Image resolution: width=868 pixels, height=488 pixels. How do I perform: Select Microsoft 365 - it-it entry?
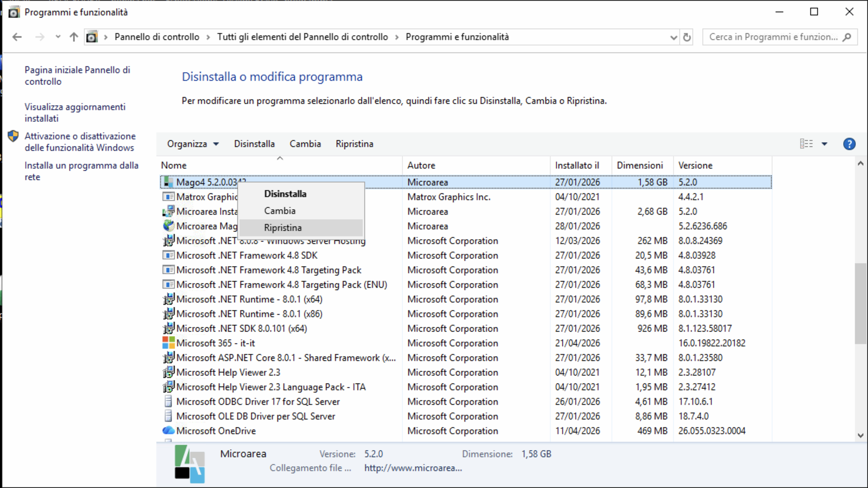tap(216, 343)
